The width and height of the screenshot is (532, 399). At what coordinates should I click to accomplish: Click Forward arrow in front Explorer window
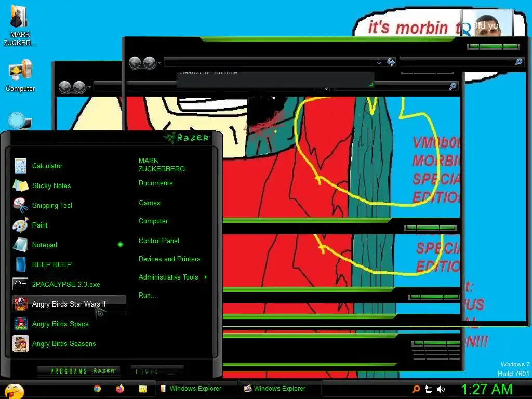click(150, 63)
